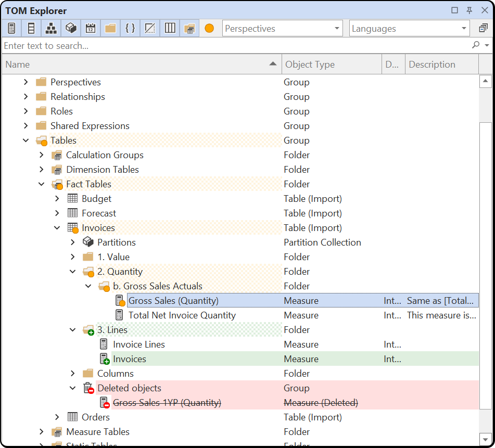The image size is (495, 448).
Task: Sort by the Description column header
Action: [442, 65]
